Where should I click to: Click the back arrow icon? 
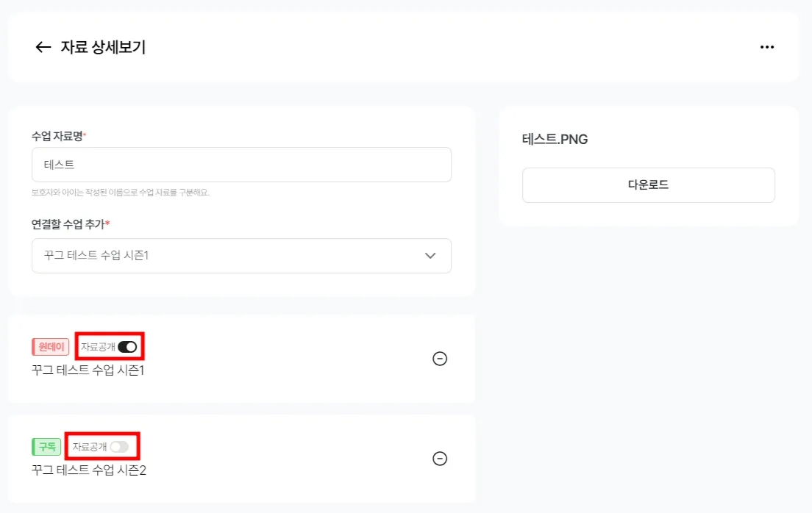[x=43, y=47]
